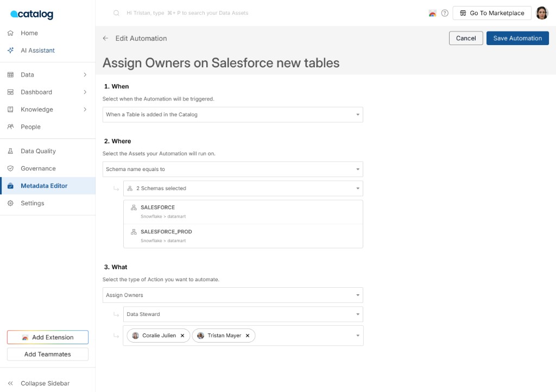Go to Home in sidebar

click(x=48, y=33)
